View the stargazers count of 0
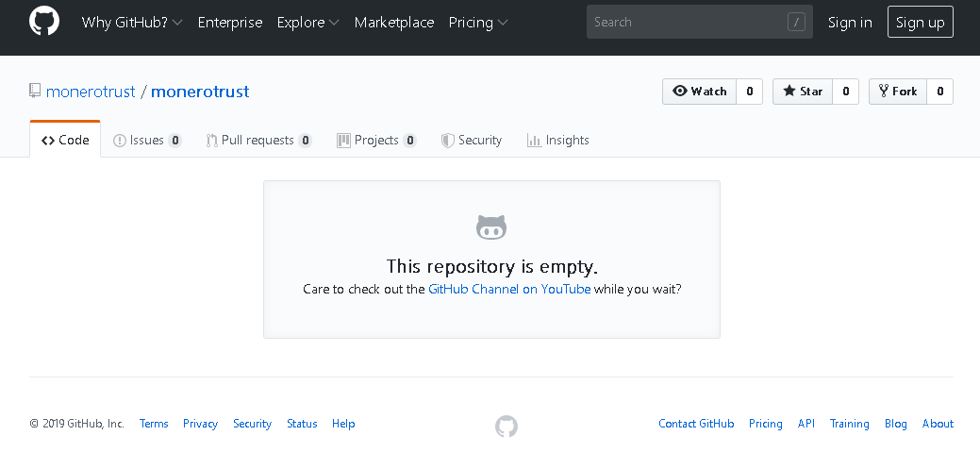 (846, 92)
